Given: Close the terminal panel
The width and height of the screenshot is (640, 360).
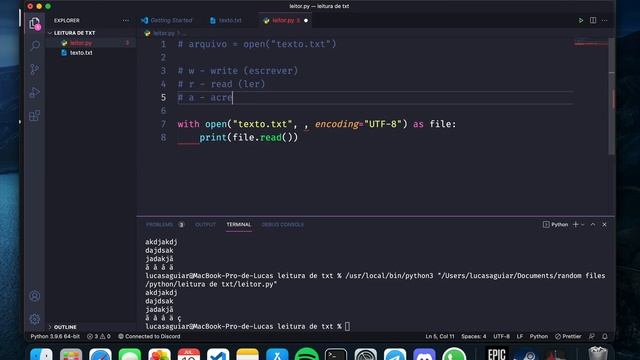Looking at the screenshot, I should pos(604,224).
